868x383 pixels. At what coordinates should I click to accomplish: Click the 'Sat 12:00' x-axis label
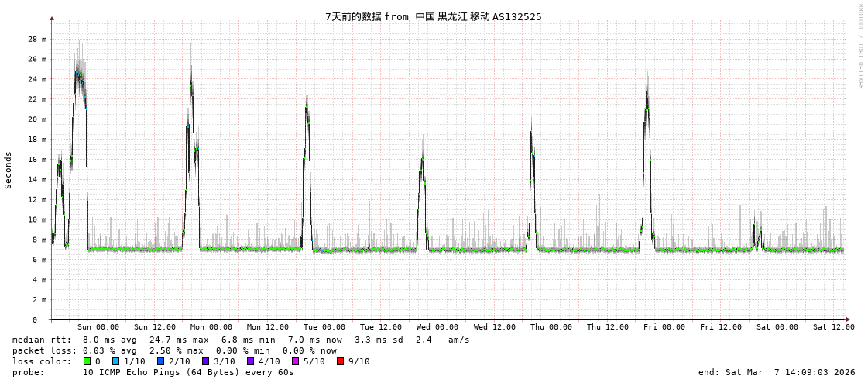pos(834,327)
